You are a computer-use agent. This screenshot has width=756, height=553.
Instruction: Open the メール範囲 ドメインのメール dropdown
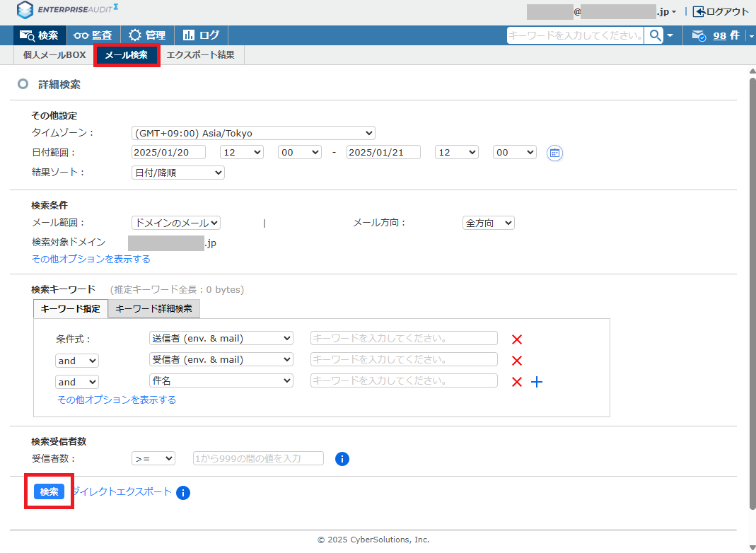pyautogui.click(x=175, y=223)
